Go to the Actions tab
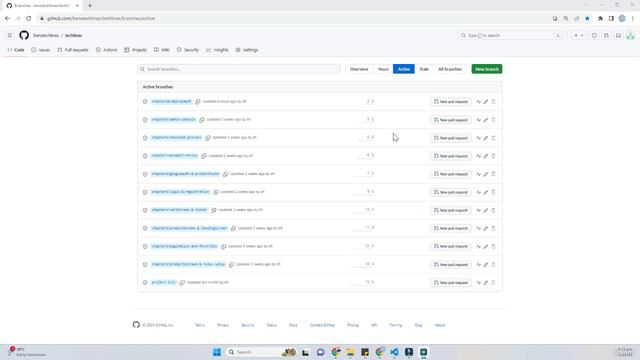This screenshot has height=360, width=640. point(107,50)
